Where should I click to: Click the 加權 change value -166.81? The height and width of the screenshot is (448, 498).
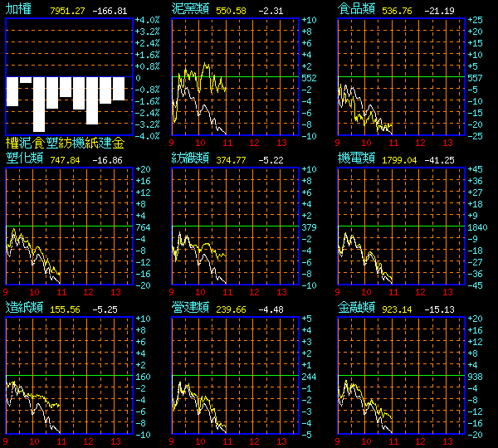pyautogui.click(x=110, y=11)
